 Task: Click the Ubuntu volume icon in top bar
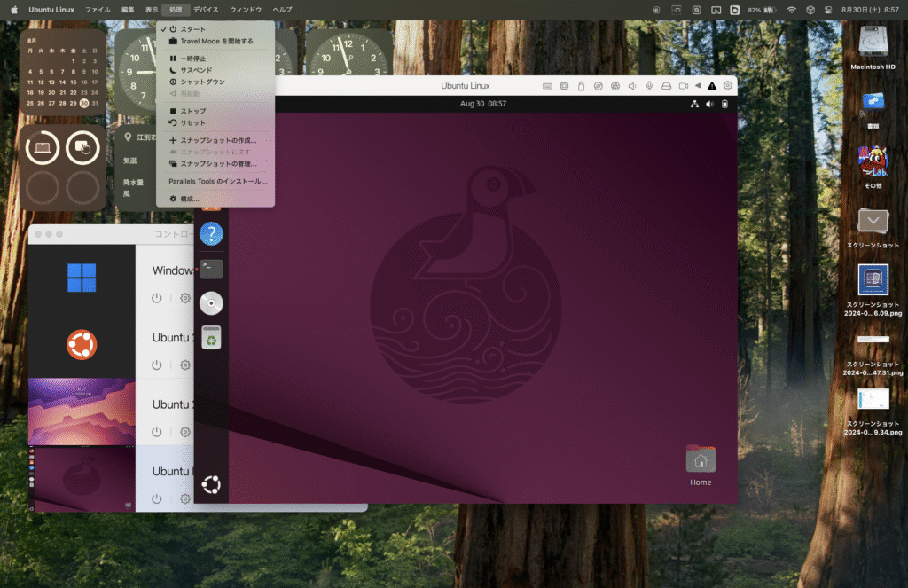tap(709, 105)
